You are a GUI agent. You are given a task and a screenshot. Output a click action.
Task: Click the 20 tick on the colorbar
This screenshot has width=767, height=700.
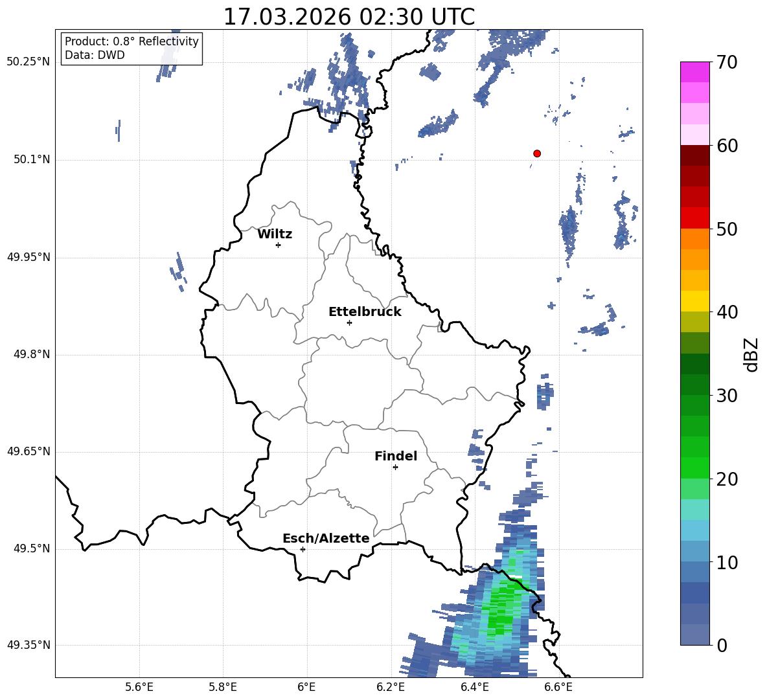pos(727,479)
